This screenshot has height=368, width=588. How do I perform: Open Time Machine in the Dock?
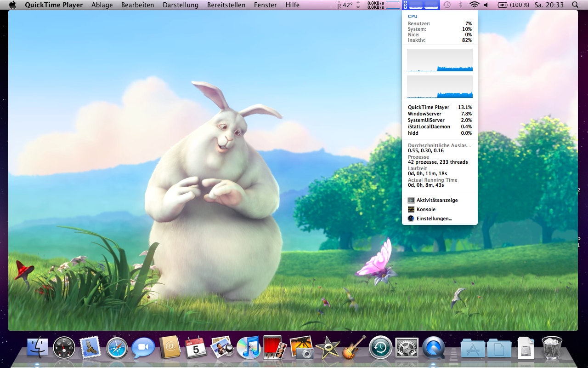[380, 348]
